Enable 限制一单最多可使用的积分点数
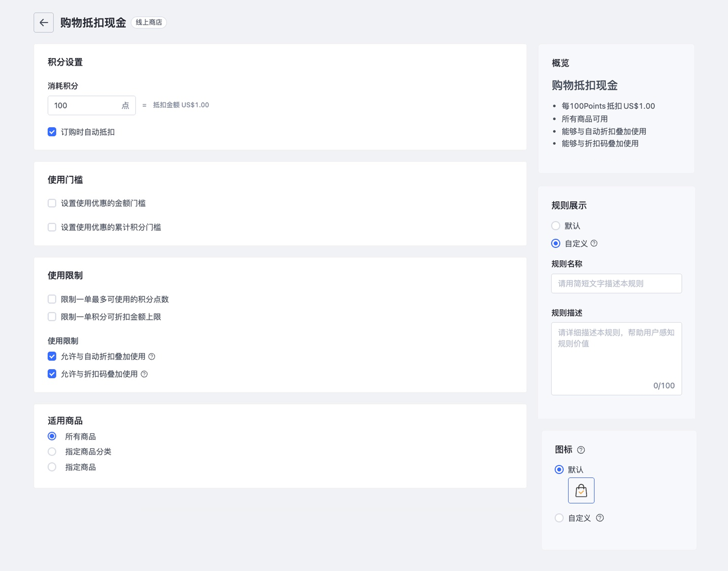Screen dimensions: 728x571 coord(52,299)
